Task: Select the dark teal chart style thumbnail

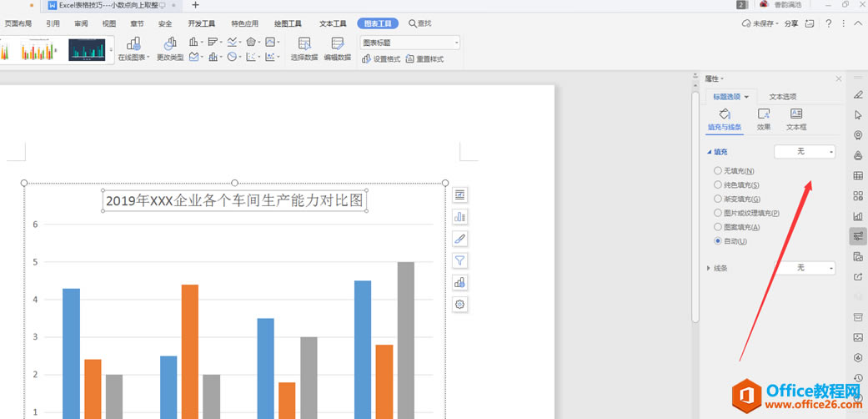Action: coord(87,50)
